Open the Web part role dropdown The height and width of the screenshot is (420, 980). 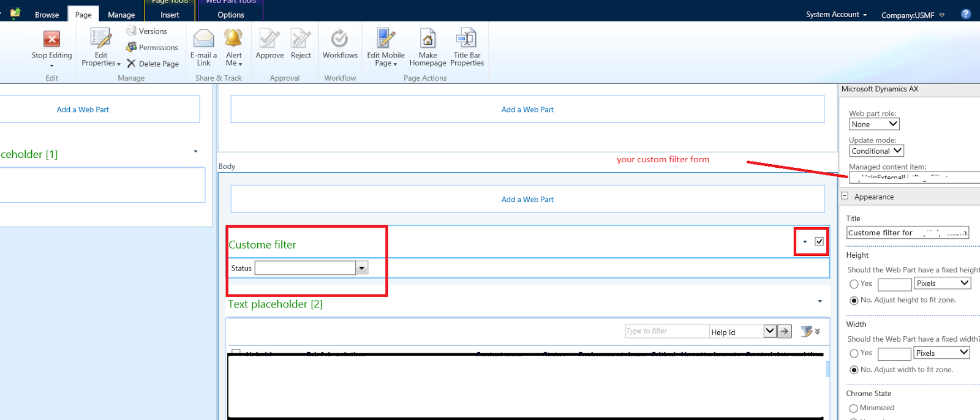(x=874, y=124)
